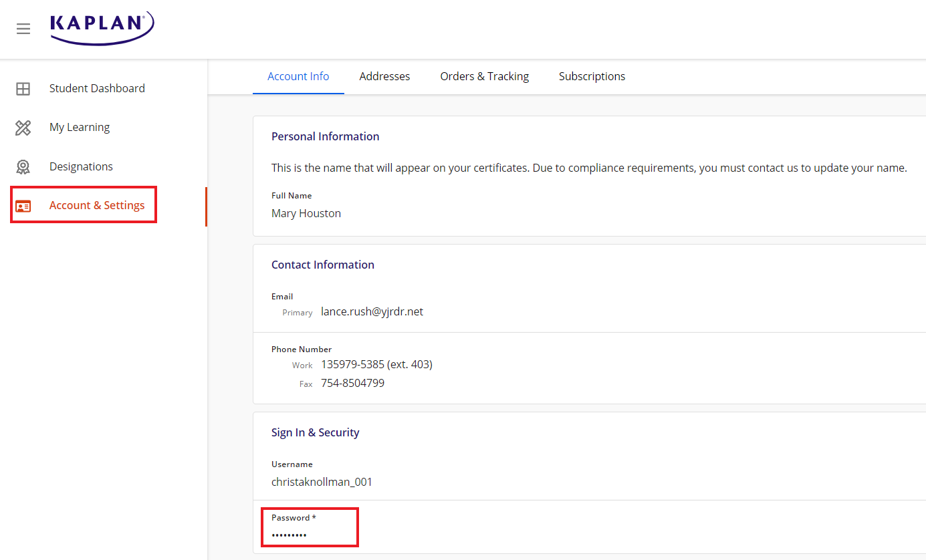This screenshot has width=926, height=560.
Task: Click the username christaknollman_001
Action: [x=322, y=482]
